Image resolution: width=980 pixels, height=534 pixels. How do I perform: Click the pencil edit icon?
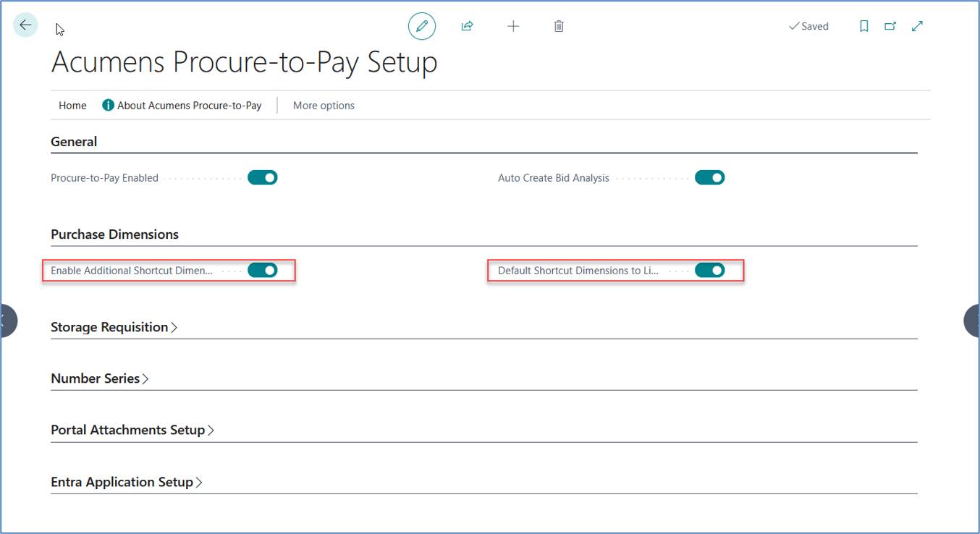[x=422, y=26]
